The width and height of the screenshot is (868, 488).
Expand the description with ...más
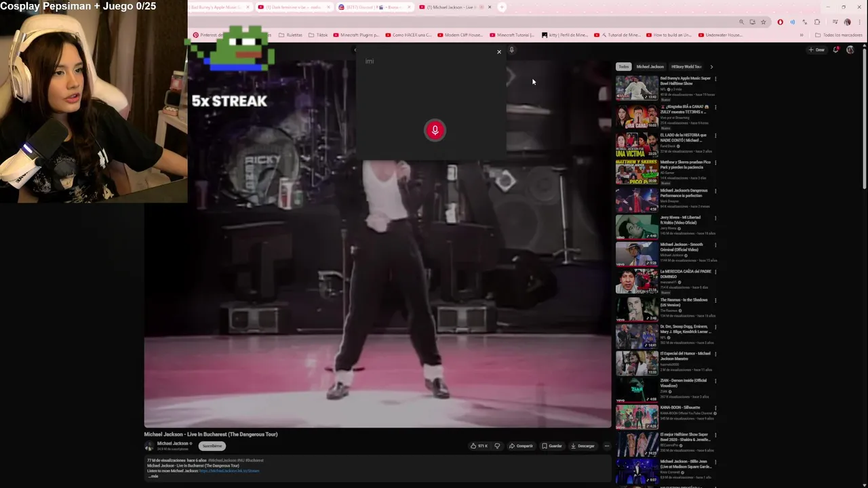[153, 476]
